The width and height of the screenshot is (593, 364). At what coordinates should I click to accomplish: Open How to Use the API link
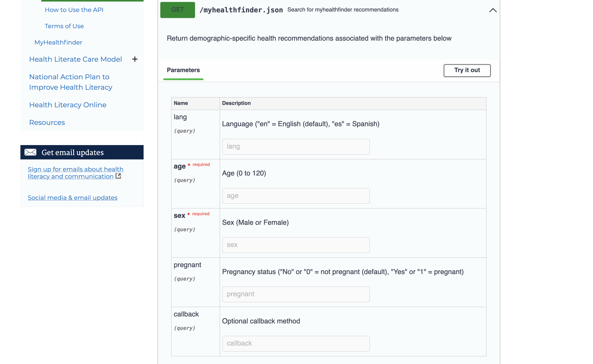(74, 10)
